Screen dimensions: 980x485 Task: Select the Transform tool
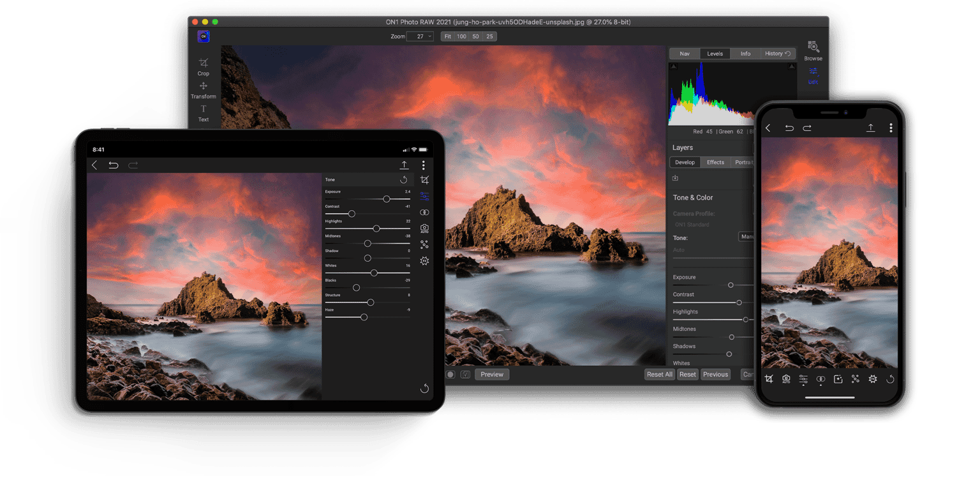click(x=204, y=89)
